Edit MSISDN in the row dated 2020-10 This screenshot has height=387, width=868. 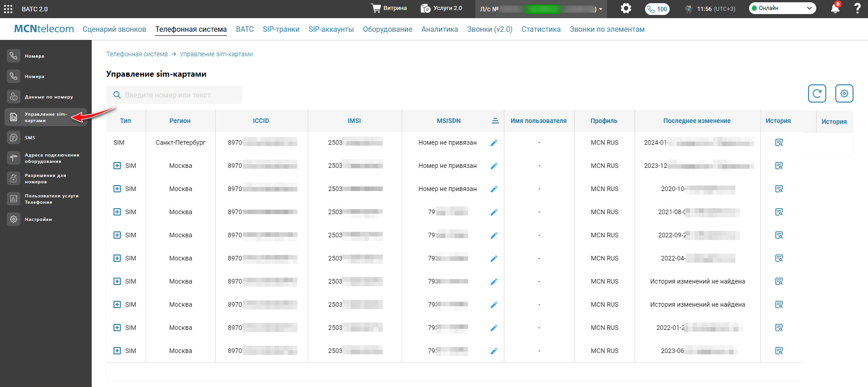(494, 189)
